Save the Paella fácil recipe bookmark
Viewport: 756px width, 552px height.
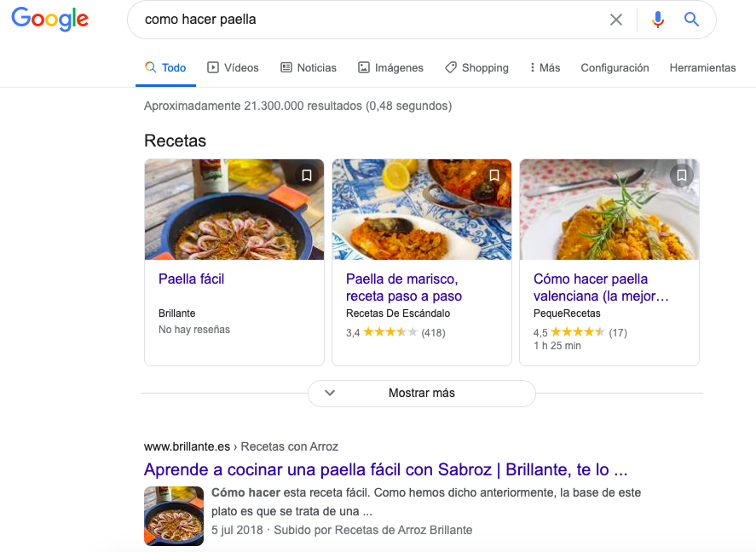click(307, 175)
